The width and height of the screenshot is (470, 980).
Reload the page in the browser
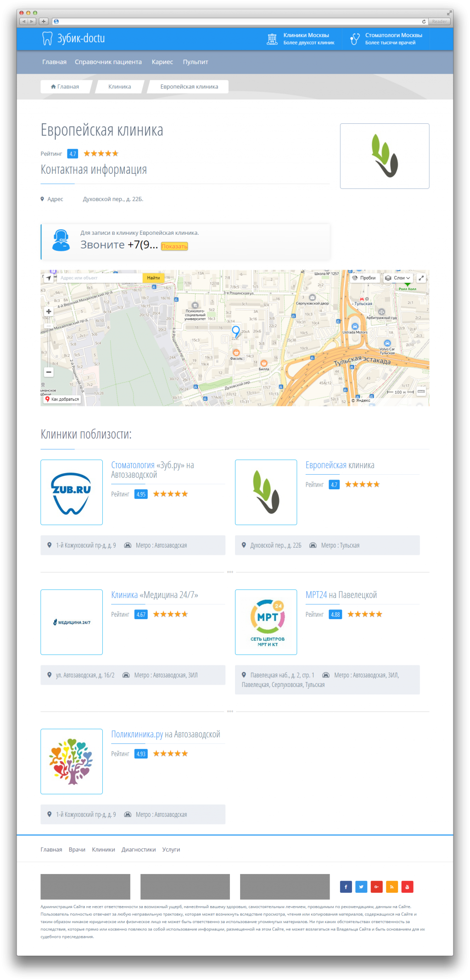click(424, 22)
